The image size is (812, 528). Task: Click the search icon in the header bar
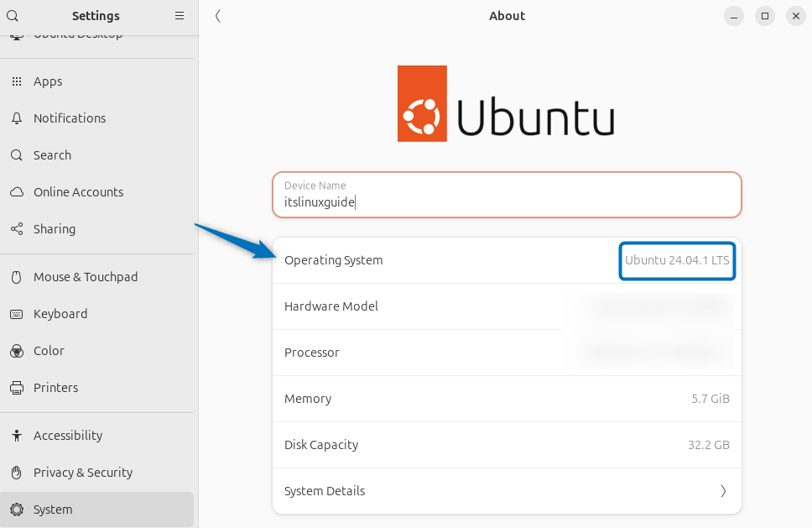click(11, 15)
